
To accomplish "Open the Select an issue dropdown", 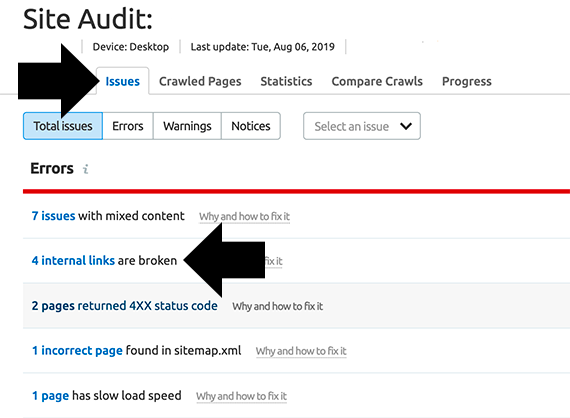I will click(x=362, y=126).
